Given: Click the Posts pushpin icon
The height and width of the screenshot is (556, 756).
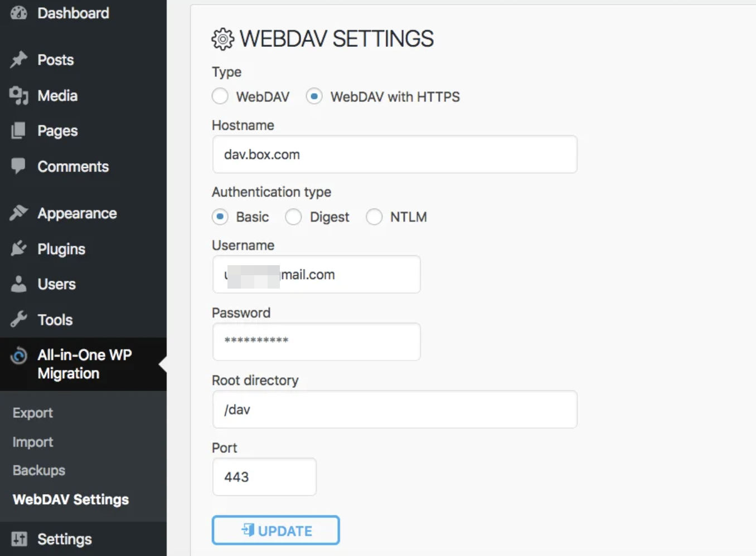Looking at the screenshot, I should pyautogui.click(x=19, y=60).
